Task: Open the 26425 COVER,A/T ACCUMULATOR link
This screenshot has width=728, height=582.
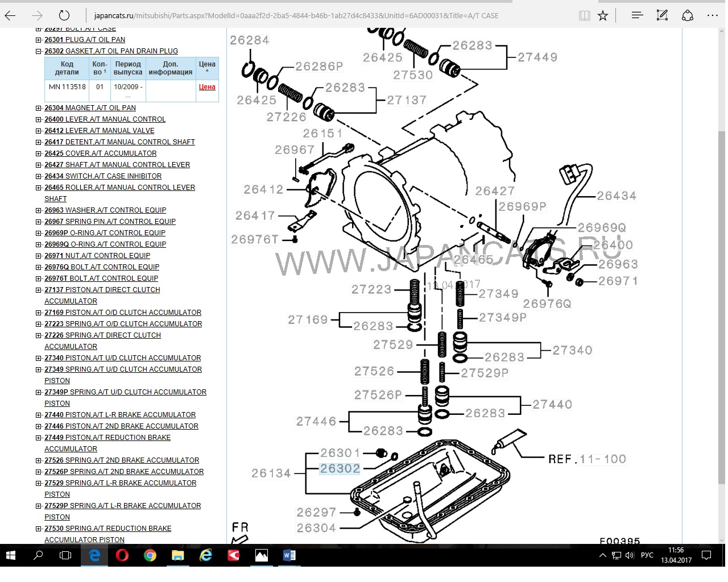Action: (x=100, y=153)
